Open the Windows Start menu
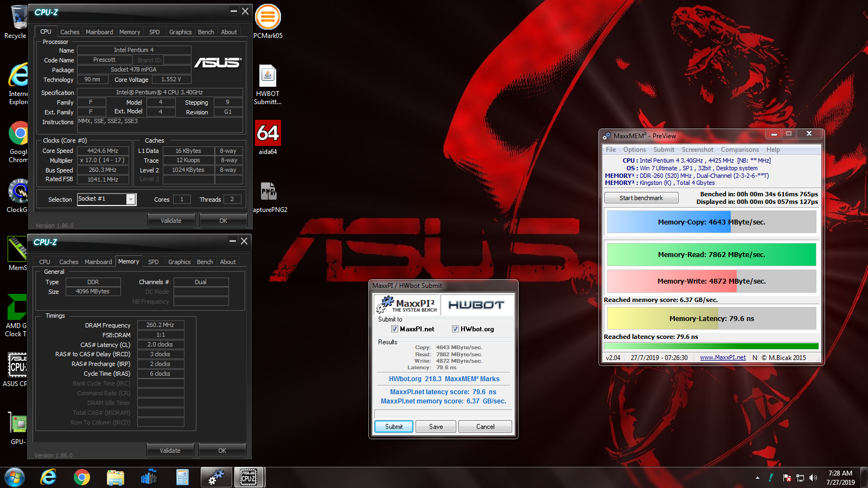868x488 pixels. 15,477
